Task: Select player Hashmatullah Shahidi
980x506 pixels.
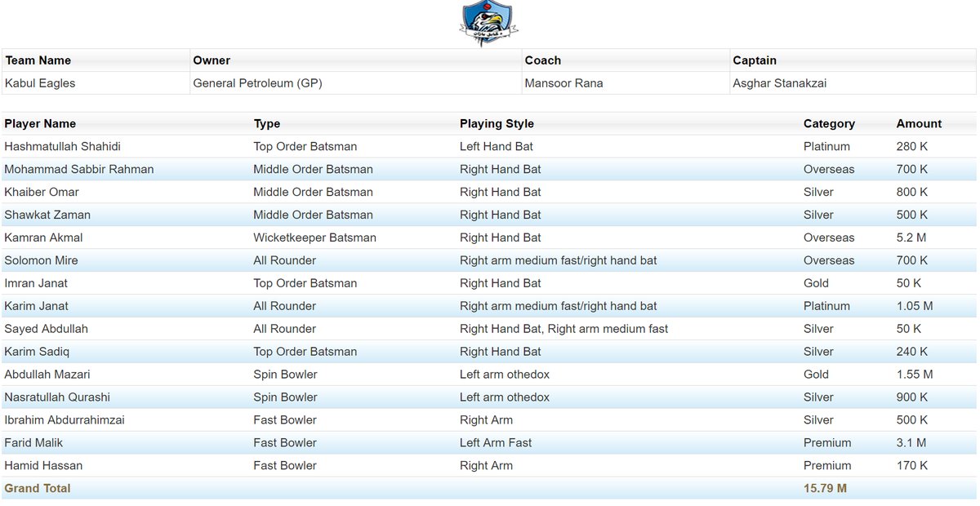Action: coord(61,146)
